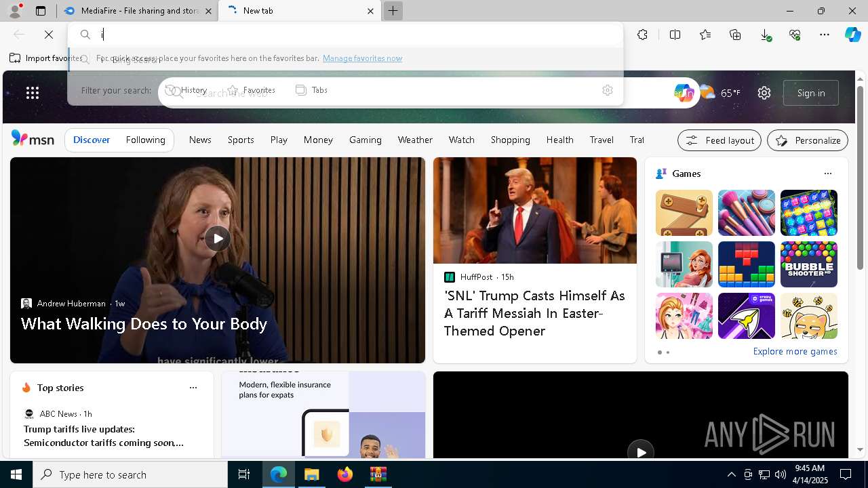Launch the wood screw puzzle game

click(x=684, y=213)
